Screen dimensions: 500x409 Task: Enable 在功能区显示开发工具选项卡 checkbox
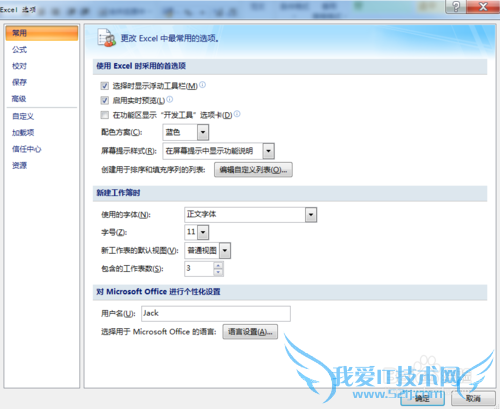pyautogui.click(x=105, y=115)
